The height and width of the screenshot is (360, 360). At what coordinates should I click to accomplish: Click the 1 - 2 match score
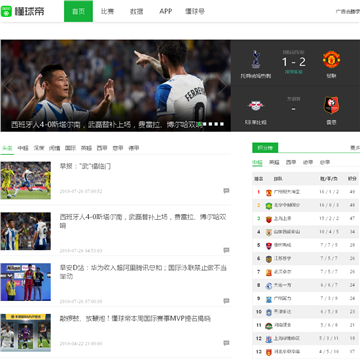293,62
